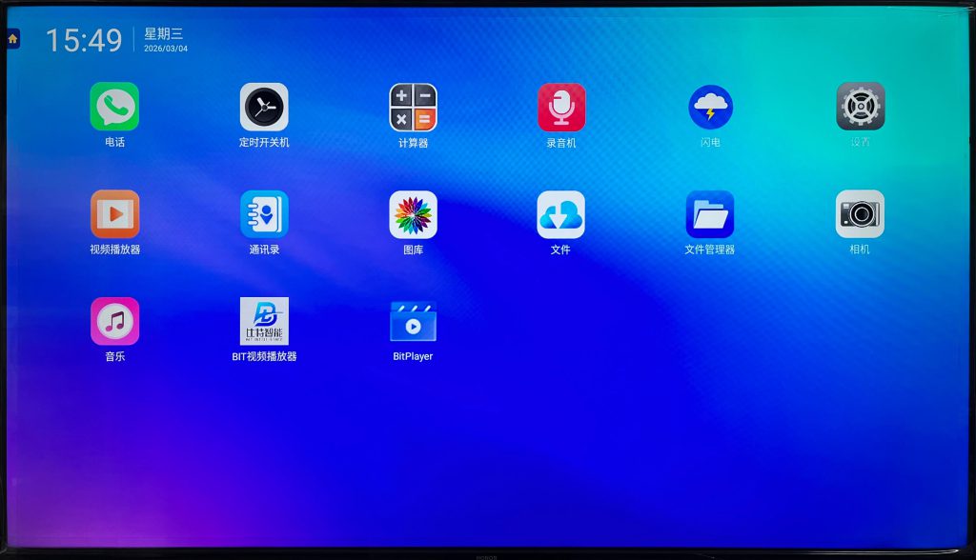Click the 星期三 date text

(163, 33)
